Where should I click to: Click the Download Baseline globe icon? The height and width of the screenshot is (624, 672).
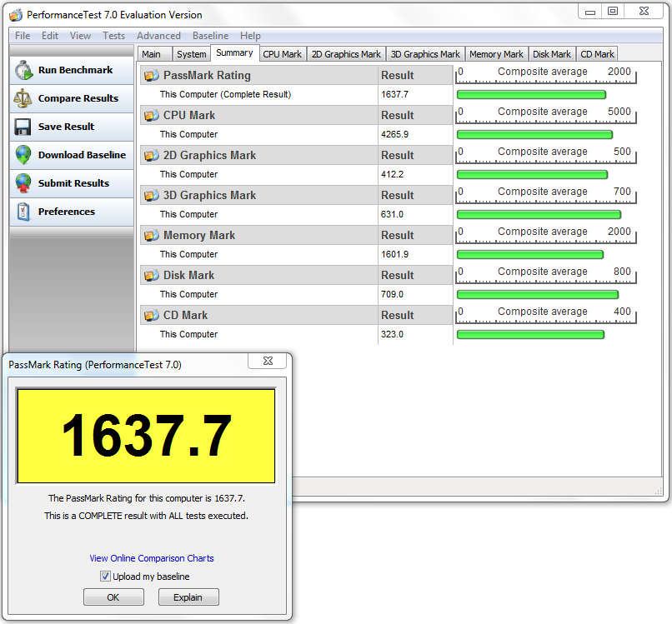coord(23,155)
